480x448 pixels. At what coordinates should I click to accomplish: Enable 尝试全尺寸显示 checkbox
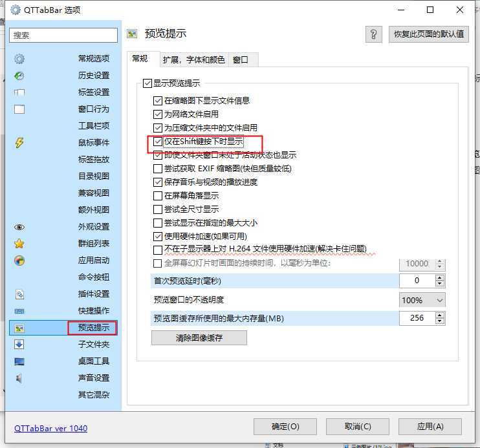tap(157, 209)
